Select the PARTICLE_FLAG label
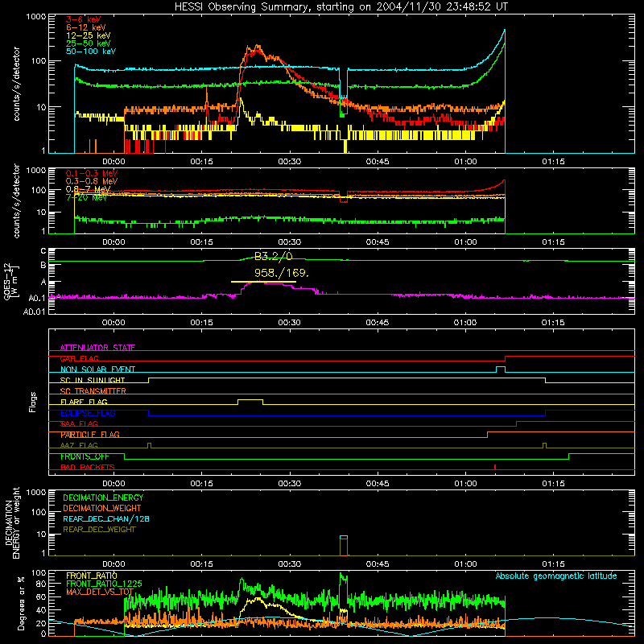 90,435
